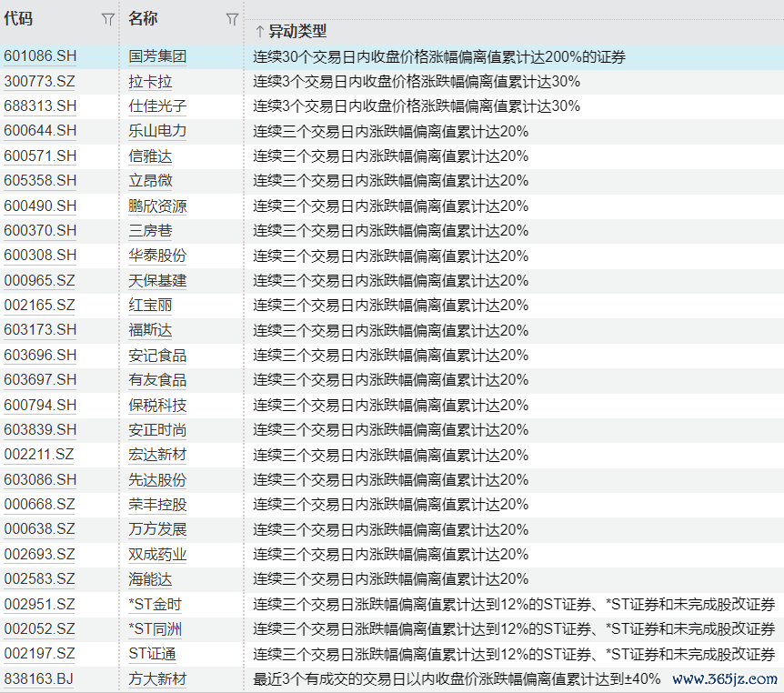The height and width of the screenshot is (693, 784).
Task: Open stock name 双成药业
Action: tap(157, 554)
